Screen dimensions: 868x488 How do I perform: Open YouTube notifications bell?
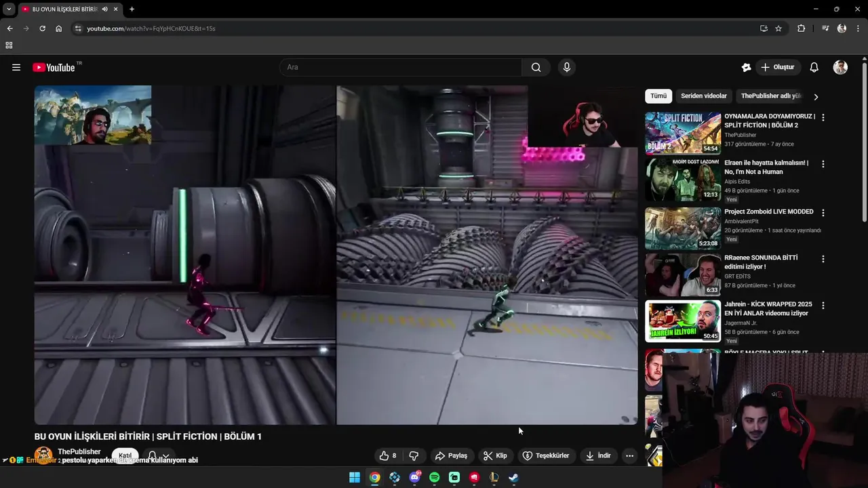point(814,67)
